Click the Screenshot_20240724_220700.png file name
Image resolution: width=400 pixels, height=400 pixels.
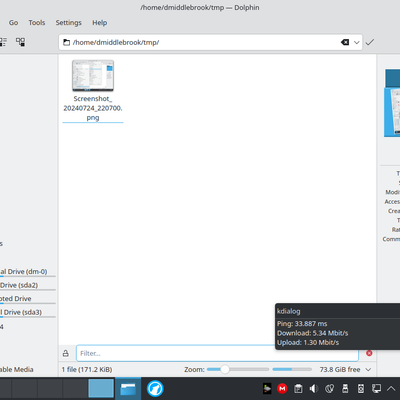tap(93, 108)
